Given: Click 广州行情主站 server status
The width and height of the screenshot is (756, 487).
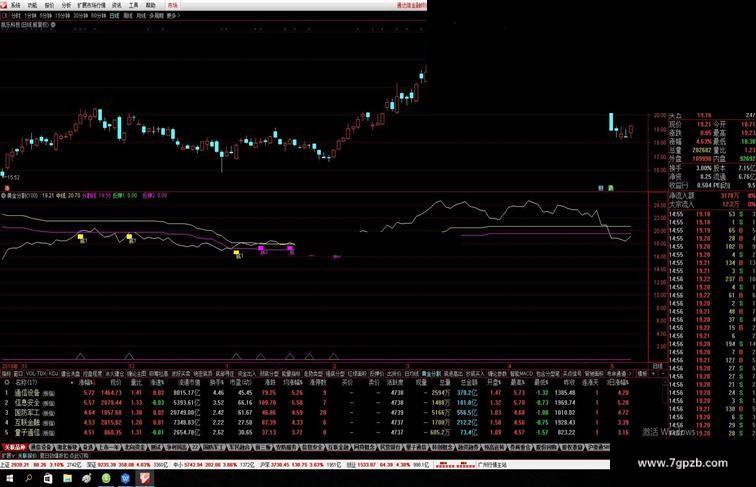Looking at the screenshot, I should click(x=492, y=465).
